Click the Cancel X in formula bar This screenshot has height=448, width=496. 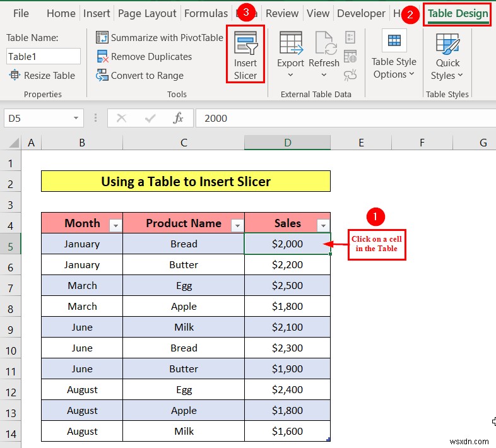click(x=121, y=119)
